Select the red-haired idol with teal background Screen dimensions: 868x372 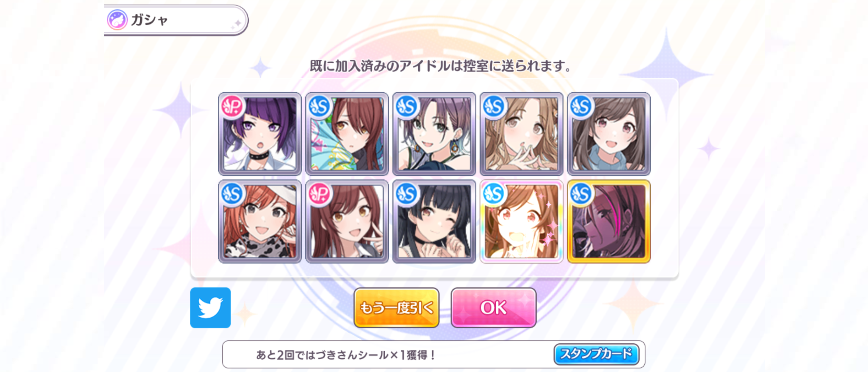pyautogui.click(x=347, y=134)
